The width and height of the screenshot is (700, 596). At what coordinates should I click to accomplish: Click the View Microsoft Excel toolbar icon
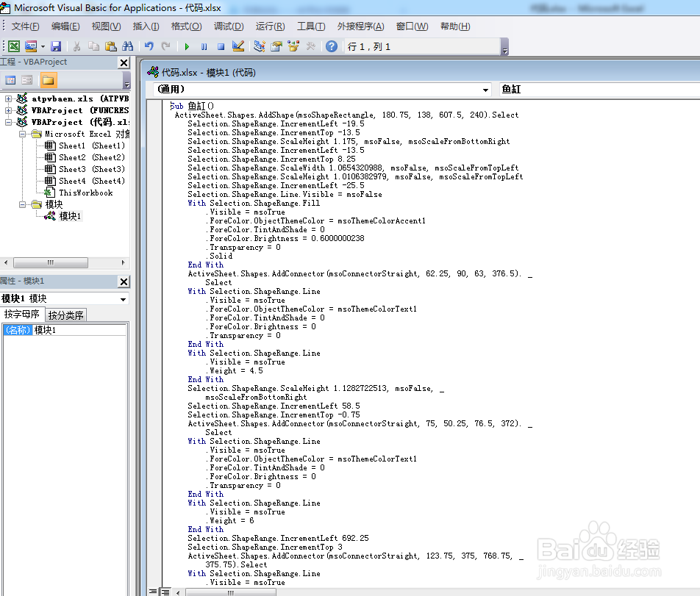(x=14, y=46)
